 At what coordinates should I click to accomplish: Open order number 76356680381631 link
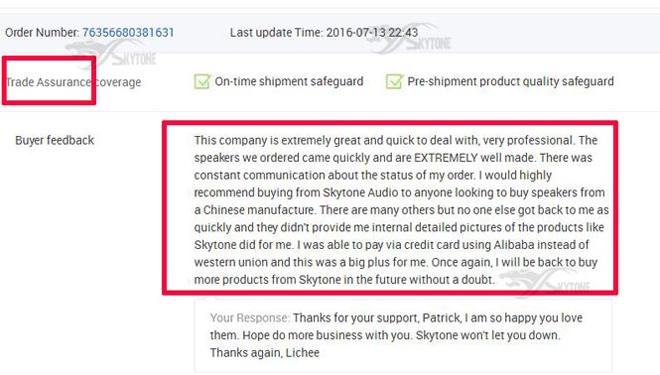pos(128,32)
